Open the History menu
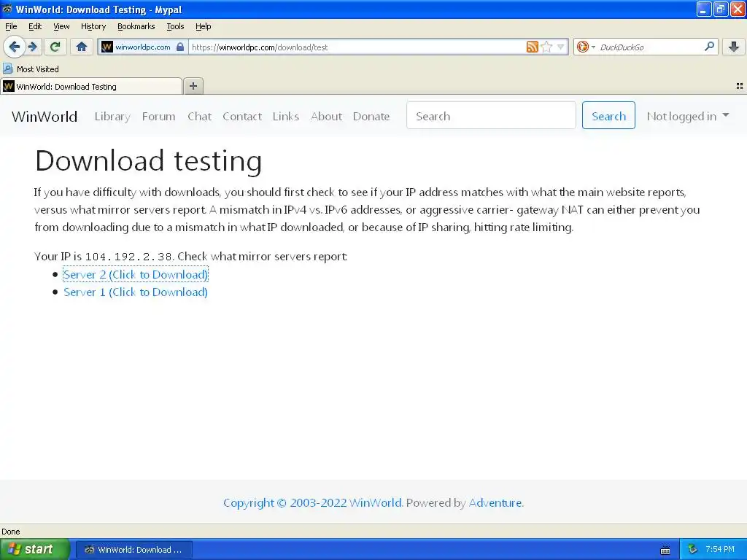 click(93, 26)
